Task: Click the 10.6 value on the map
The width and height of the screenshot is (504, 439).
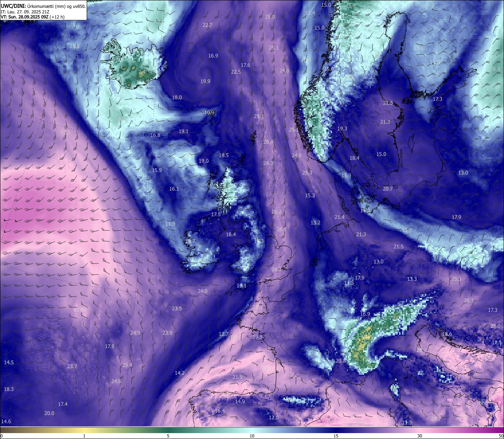Action: click(447, 334)
